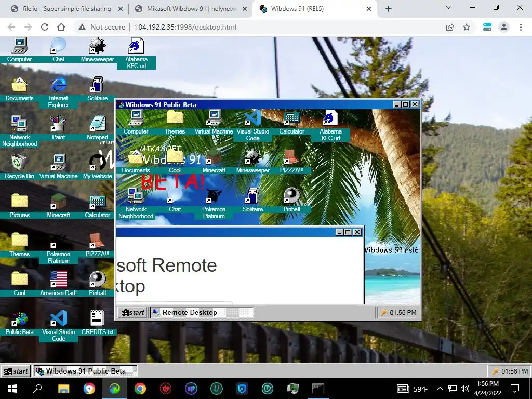Launch Minecraft inside Public Beta window
The width and height of the screenshot is (532, 399).
pyautogui.click(x=214, y=161)
